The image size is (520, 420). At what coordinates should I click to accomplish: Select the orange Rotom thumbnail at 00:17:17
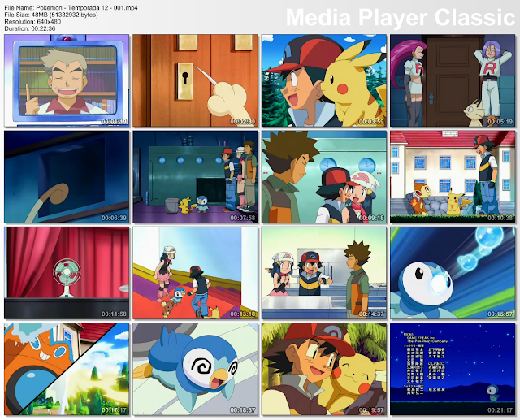[x=67, y=369]
